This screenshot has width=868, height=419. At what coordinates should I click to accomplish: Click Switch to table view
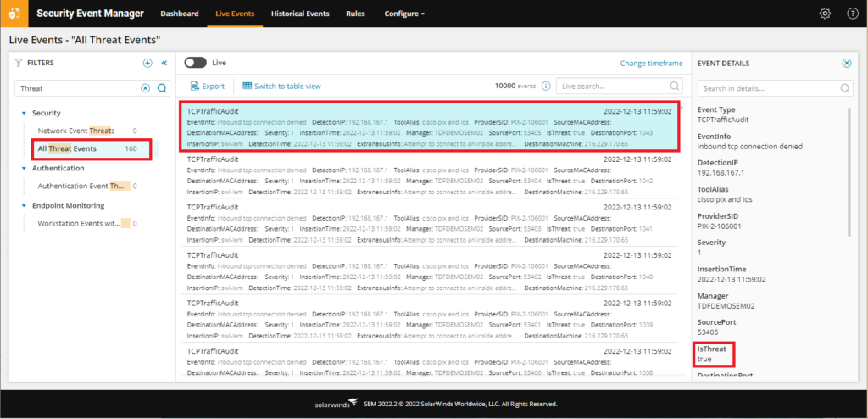coord(287,86)
